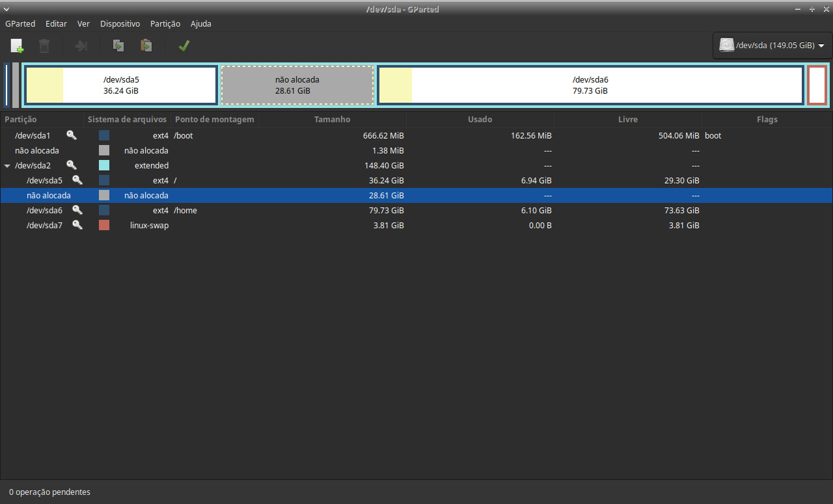Select the red swap block in disk map
Screen dimensions: 833x504
point(817,85)
